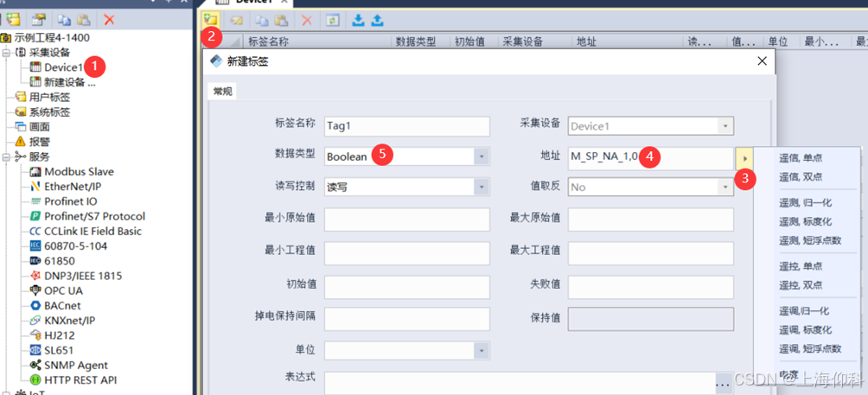The image size is (868, 395).
Task: Choose 遥调,归一化 from address menu
Action: (x=804, y=311)
